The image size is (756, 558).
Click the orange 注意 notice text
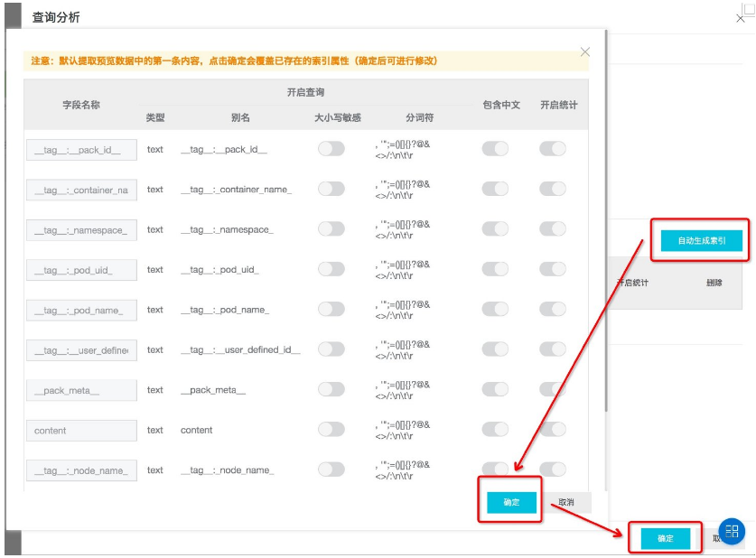point(234,60)
